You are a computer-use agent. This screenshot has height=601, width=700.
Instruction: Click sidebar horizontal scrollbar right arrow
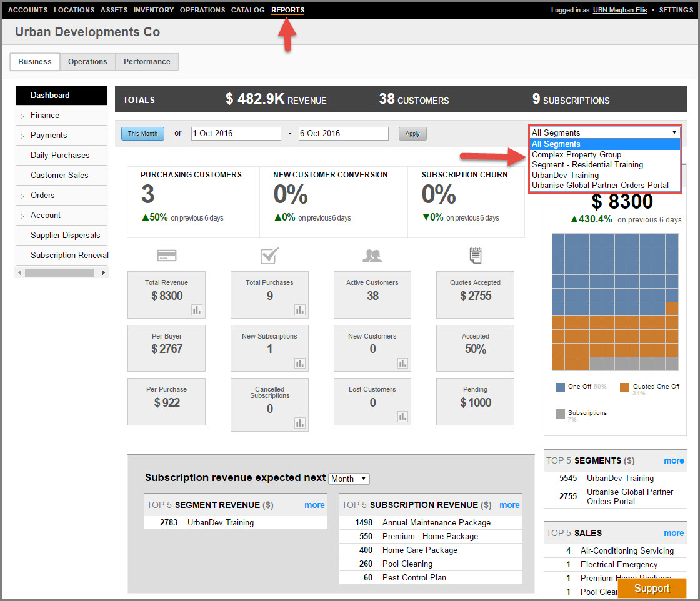[x=103, y=272]
